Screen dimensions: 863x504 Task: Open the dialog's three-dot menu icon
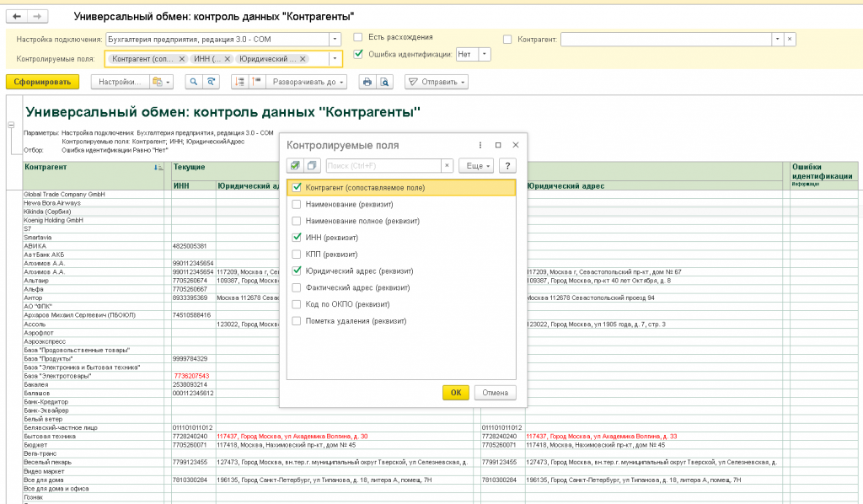480,145
